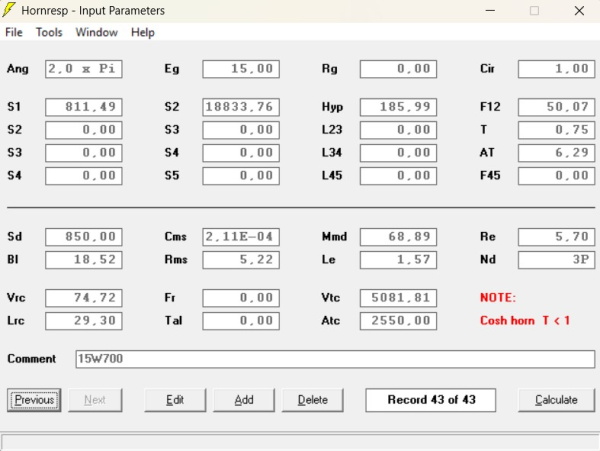The image size is (600, 451).
Task: Select the Nd field showing 3P
Action: [x=556, y=259]
